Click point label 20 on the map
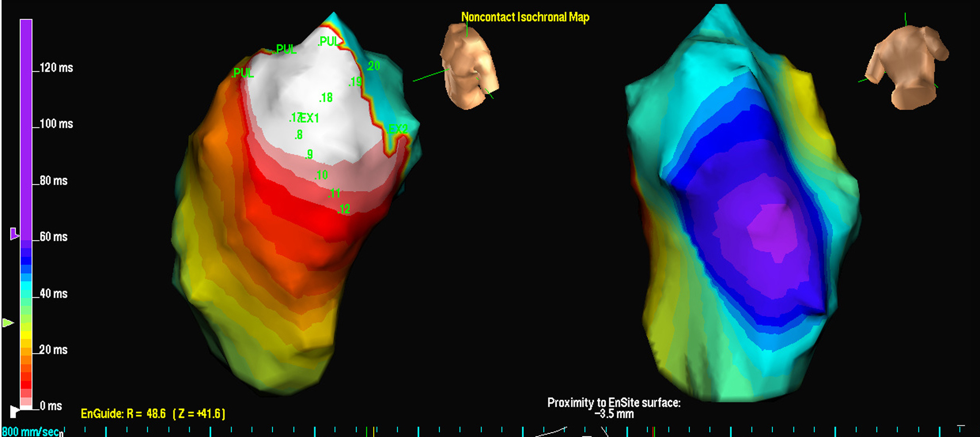 pyautogui.click(x=373, y=66)
